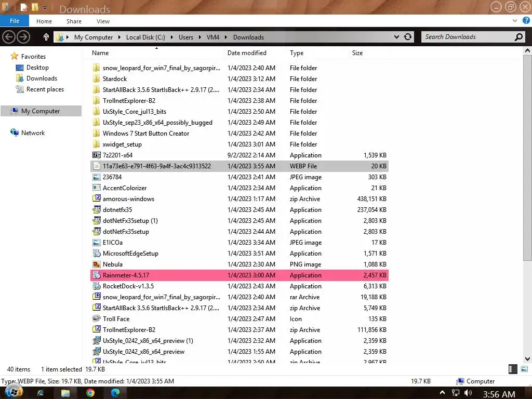Open File Explorer from the taskbar

(65, 393)
